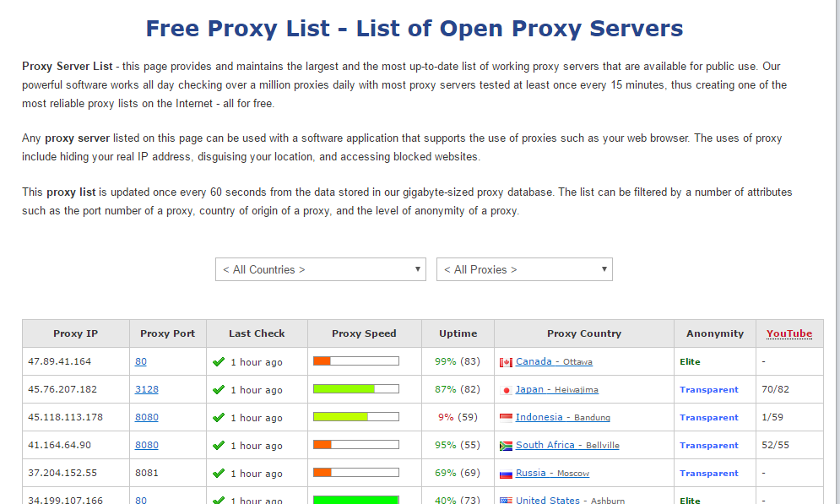Click green checkmark in 37.204.152.55 row
This screenshot has height=504, width=840.
[x=219, y=474]
